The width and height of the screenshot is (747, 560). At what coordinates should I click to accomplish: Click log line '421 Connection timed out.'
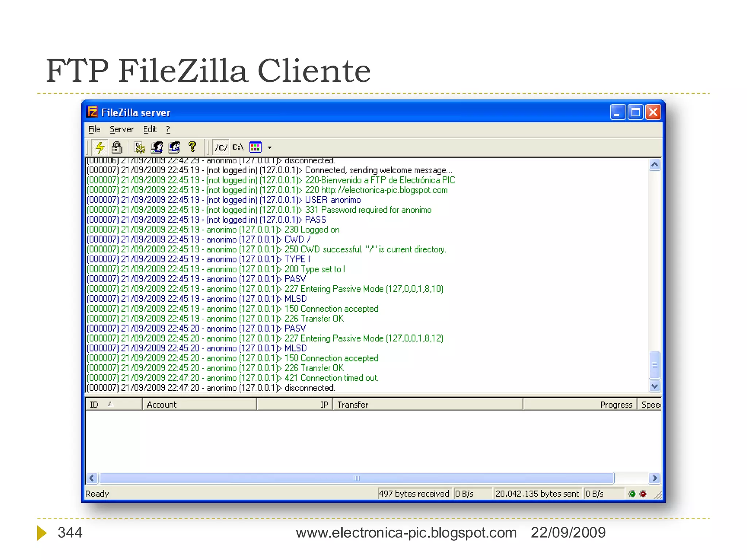coord(232,378)
